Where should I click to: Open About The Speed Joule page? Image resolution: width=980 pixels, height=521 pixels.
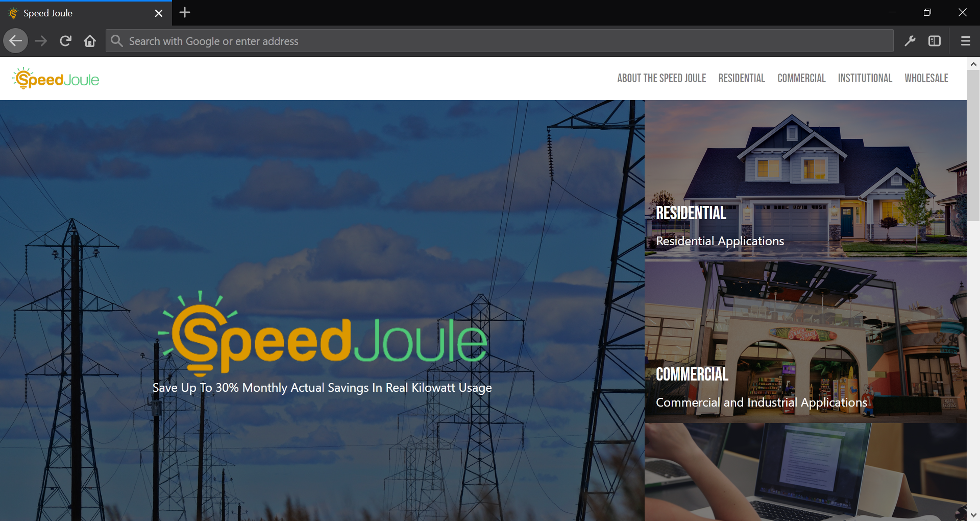click(x=661, y=78)
